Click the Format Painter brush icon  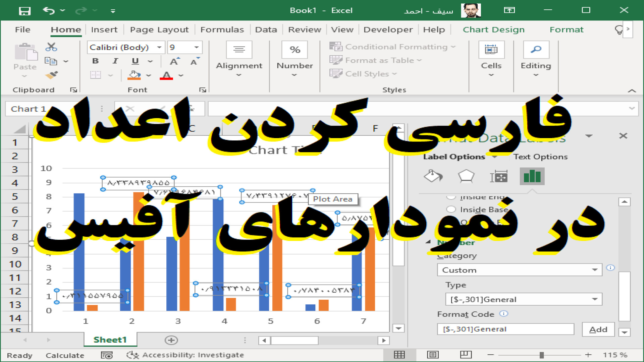click(51, 75)
